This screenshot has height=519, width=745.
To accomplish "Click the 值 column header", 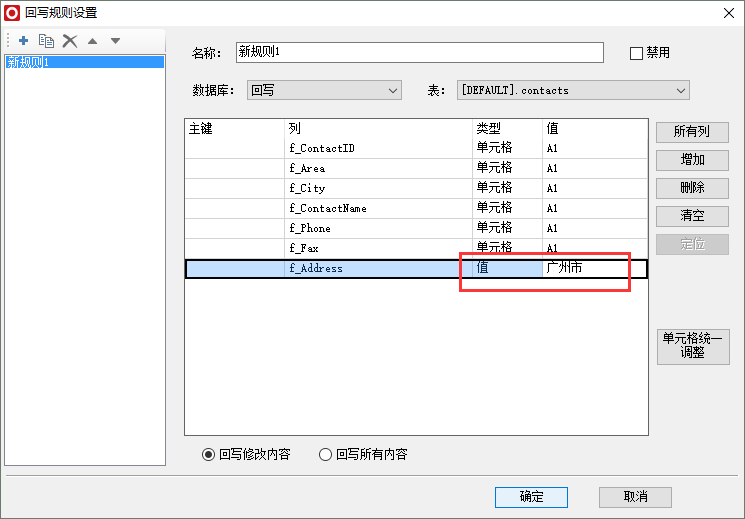I will 595,128.
